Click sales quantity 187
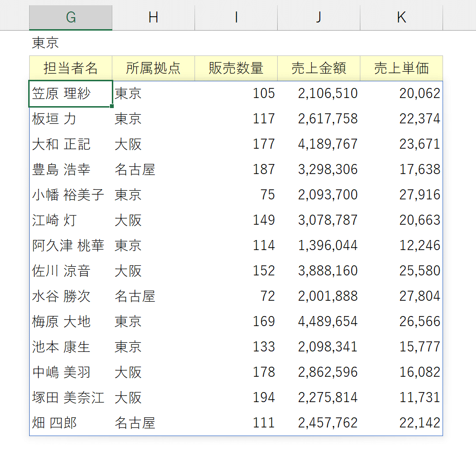476x459 pixels. pos(236,170)
